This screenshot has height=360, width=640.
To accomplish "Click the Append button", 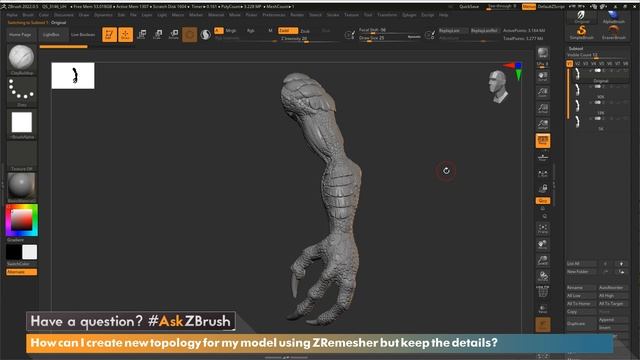I will pyautogui.click(x=613, y=320).
